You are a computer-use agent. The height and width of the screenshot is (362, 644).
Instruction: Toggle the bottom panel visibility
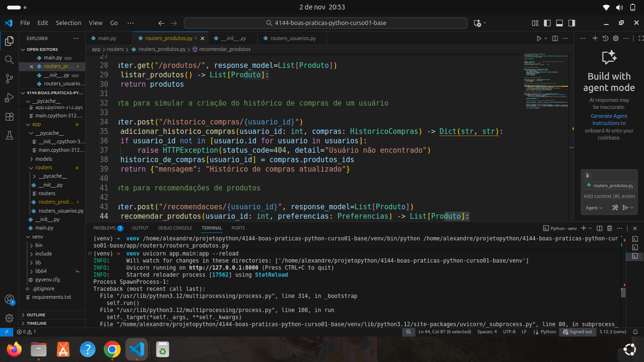tap(560, 23)
